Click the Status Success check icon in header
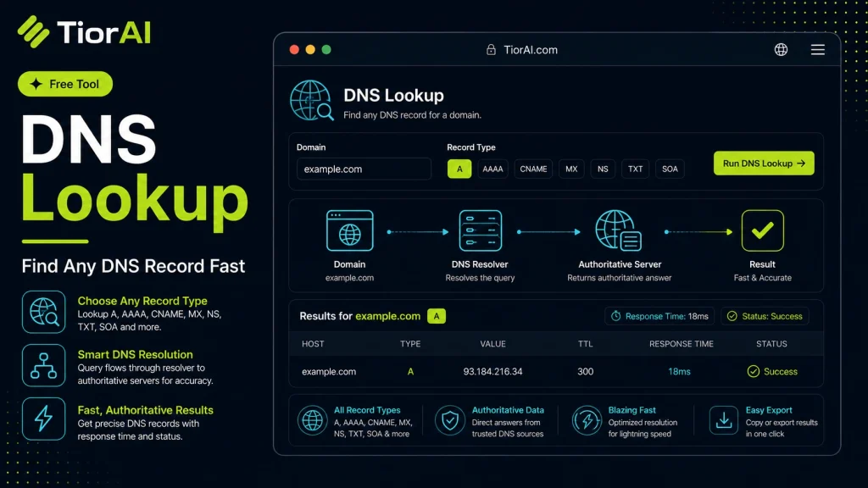Image resolution: width=868 pixels, height=488 pixels. click(x=732, y=316)
